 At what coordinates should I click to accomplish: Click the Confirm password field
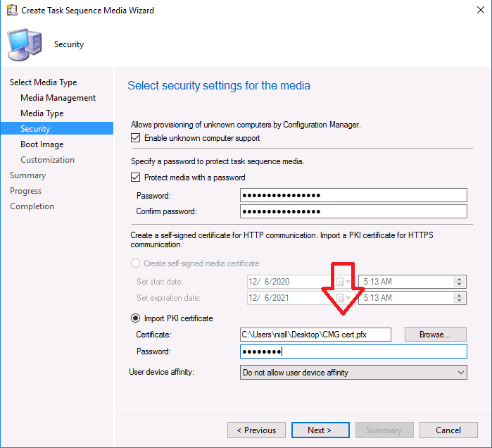pos(353,211)
